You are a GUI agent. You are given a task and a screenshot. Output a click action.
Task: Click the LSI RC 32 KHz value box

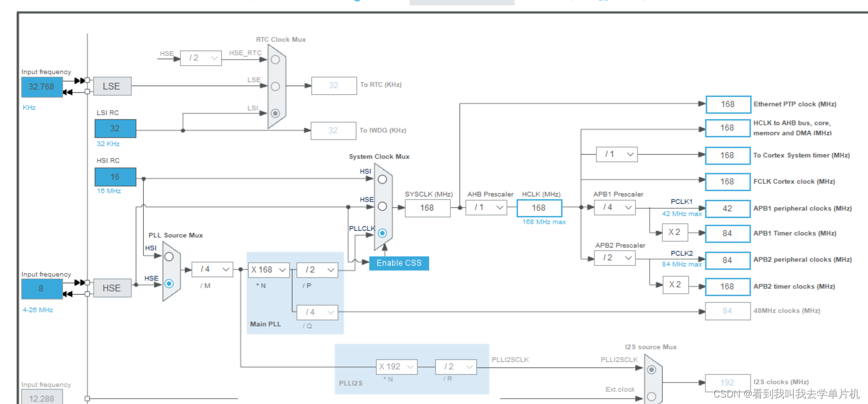[115, 129]
